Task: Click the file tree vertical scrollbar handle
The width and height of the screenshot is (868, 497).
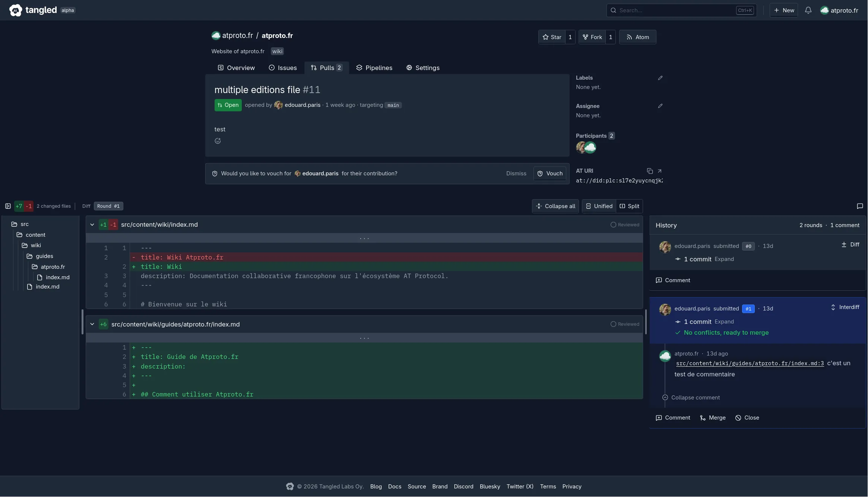Action: [x=82, y=322]
